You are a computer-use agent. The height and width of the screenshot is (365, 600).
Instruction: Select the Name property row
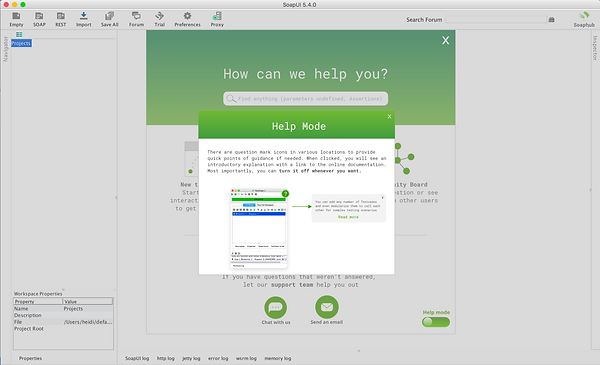(x=63, y=308)
